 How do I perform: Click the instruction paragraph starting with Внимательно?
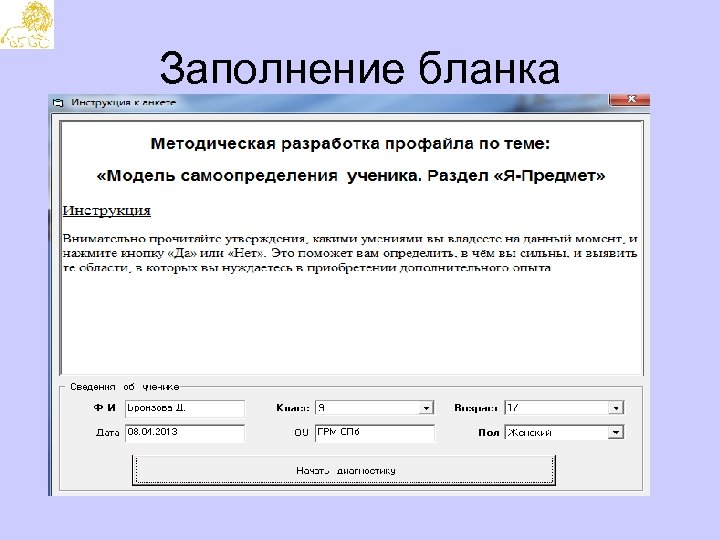pyautogui.click(x=350, y=253)
